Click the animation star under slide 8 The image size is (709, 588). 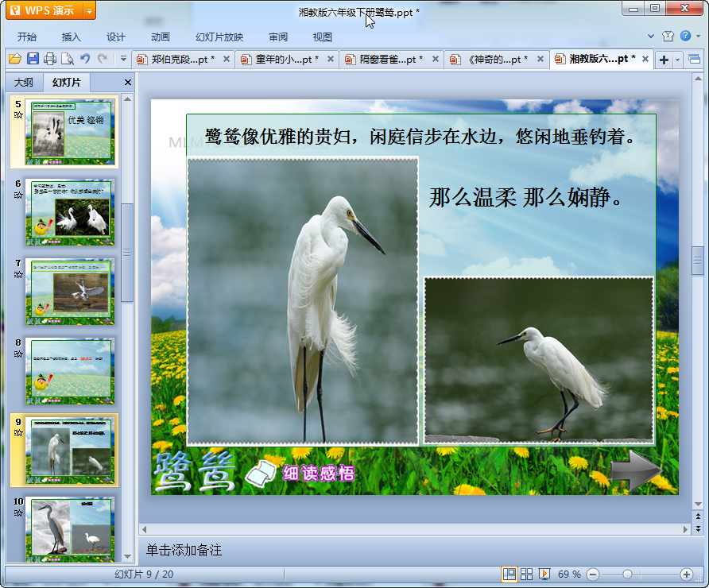click(18, 354)
